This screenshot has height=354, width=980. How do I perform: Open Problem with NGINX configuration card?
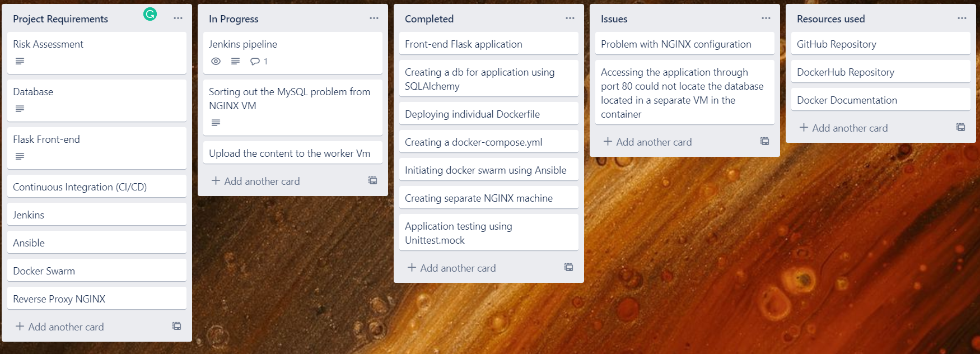tap(685, 43)
